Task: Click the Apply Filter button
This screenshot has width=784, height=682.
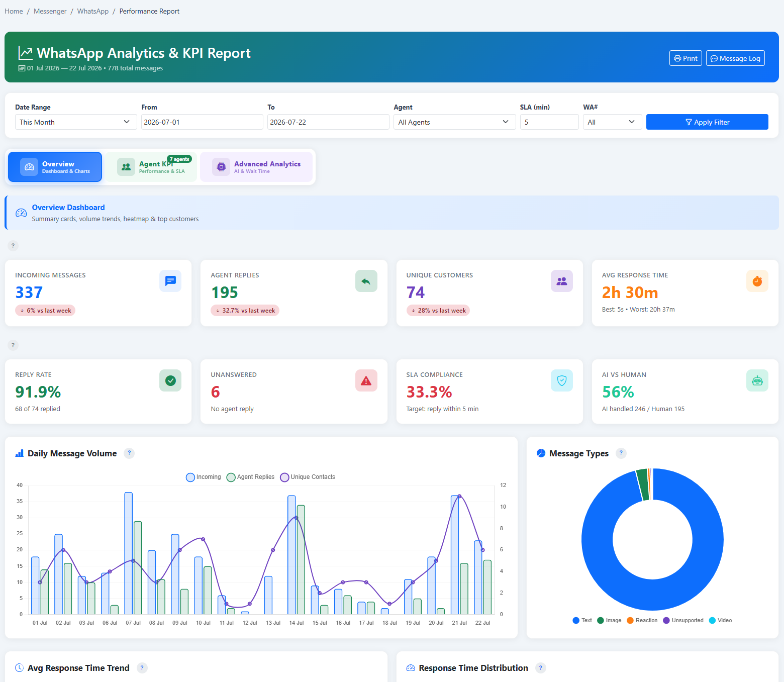Action: point(707,122)
